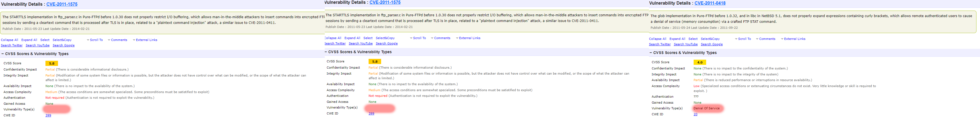Click CWE ID link 20
The width and height of the screenshot is (980, 118).
pyautogui.click(x=695, y=114)
